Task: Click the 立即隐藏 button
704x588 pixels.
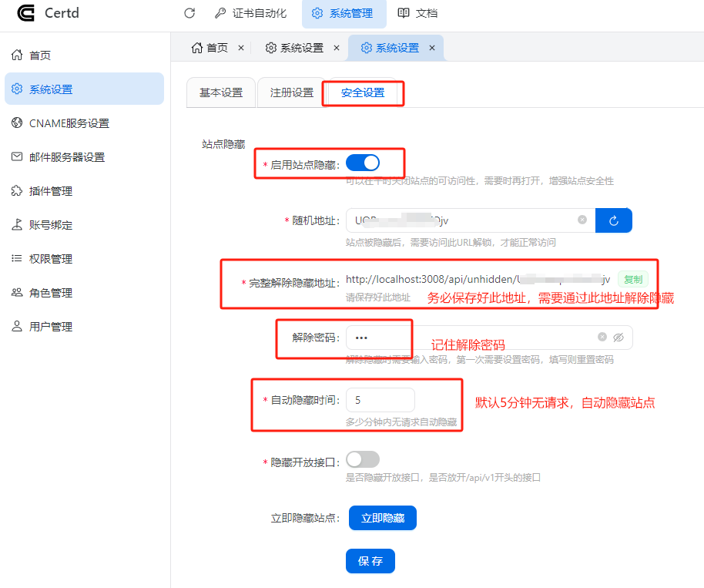Action: [x=383, y=518]
